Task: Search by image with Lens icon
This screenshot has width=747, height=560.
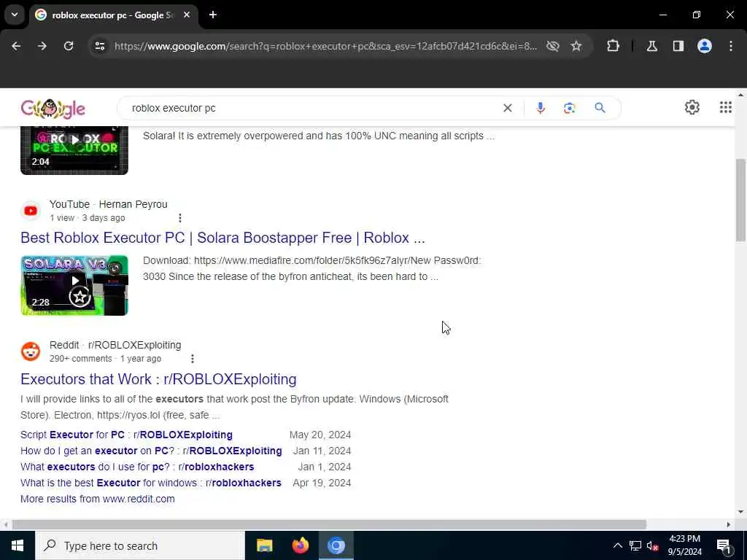Action: pyautogui.click(x=569, y=108)
